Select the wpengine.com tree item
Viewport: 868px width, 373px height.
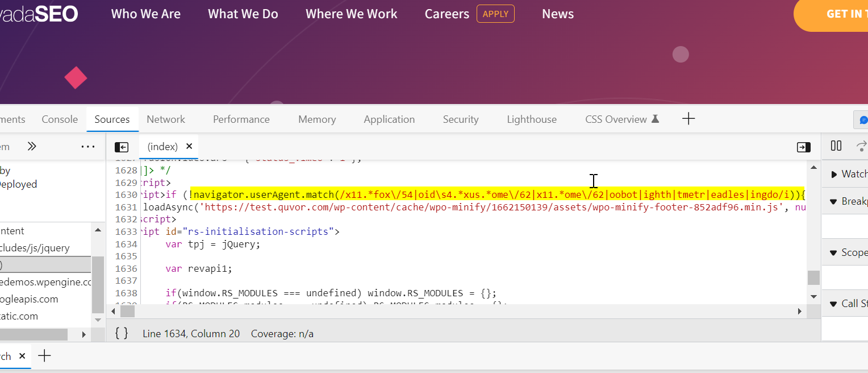45,282
